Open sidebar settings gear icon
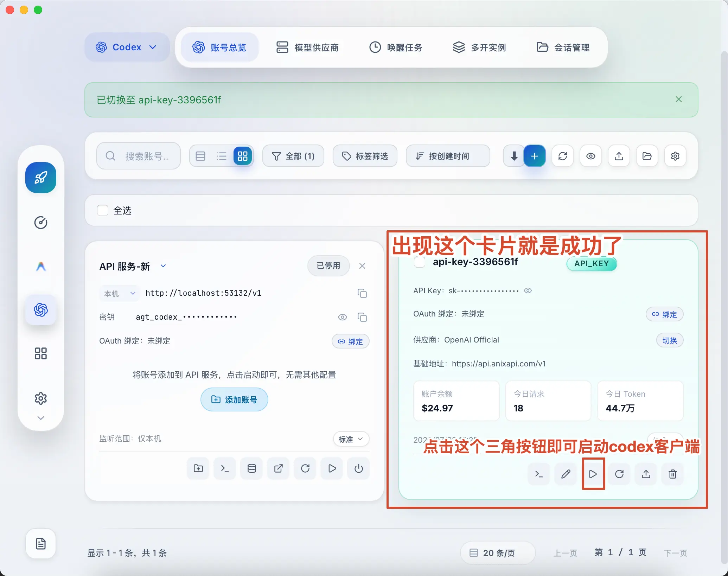This screenshot has height=576, width=728. click(41, 398)
